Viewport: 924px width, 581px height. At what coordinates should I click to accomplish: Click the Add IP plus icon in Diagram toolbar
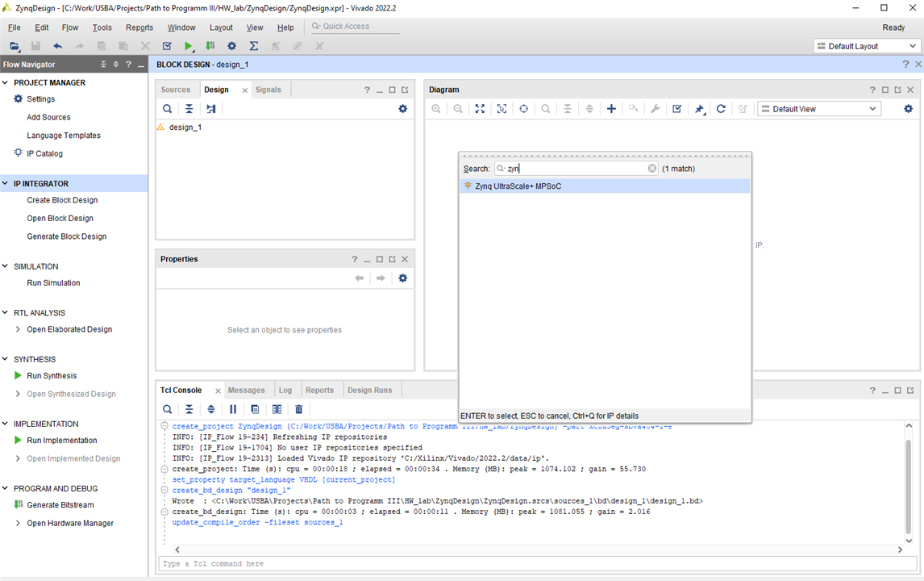[x=611, y=109]
